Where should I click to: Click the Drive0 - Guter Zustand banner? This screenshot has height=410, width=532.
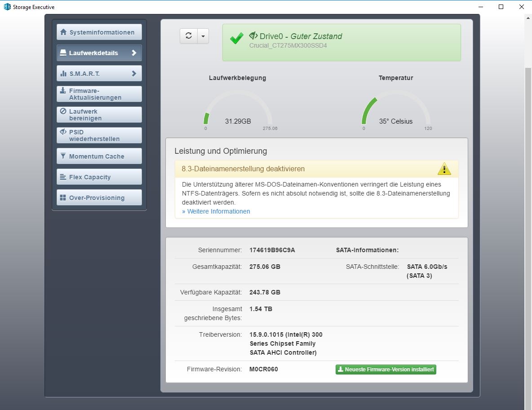click(x=341, y=42)
